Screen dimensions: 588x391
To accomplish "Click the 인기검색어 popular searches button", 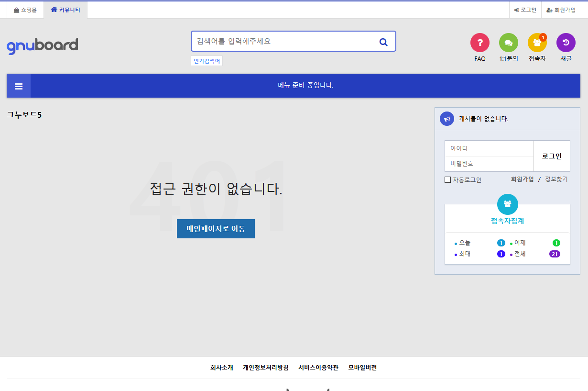I will [207, 61].
